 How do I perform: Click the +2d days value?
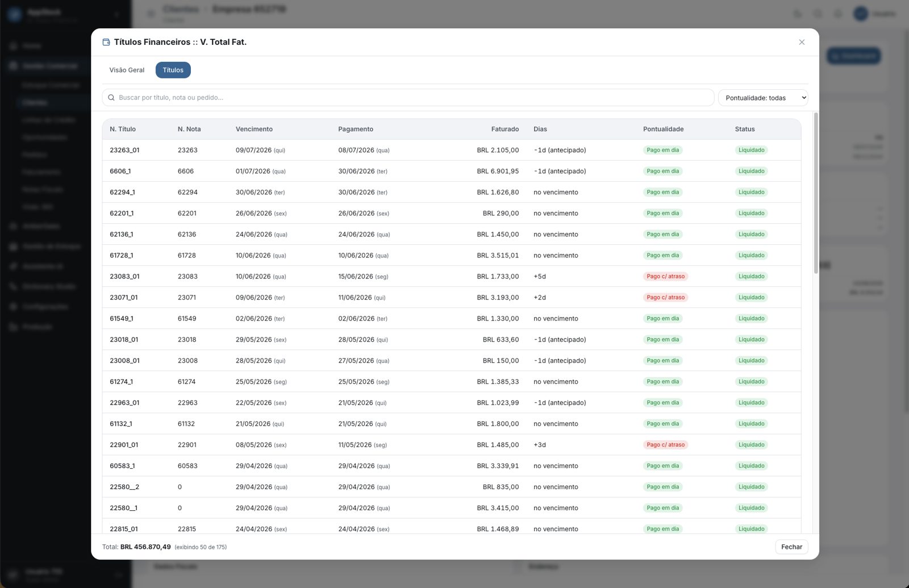[540, 297]
